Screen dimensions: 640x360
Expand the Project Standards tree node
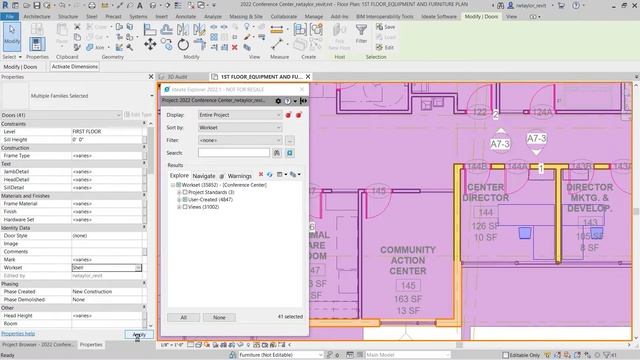(x=179, y=192)
